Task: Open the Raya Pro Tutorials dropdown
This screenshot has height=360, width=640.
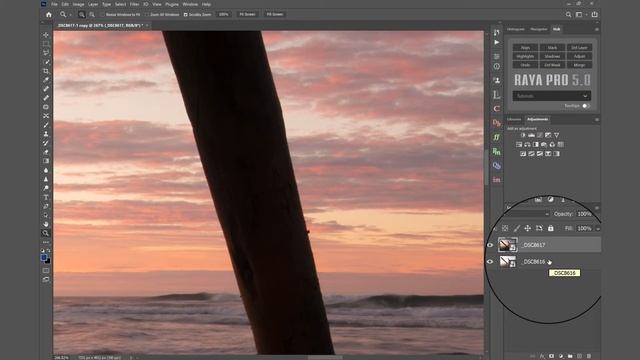Action: point(551,96)
